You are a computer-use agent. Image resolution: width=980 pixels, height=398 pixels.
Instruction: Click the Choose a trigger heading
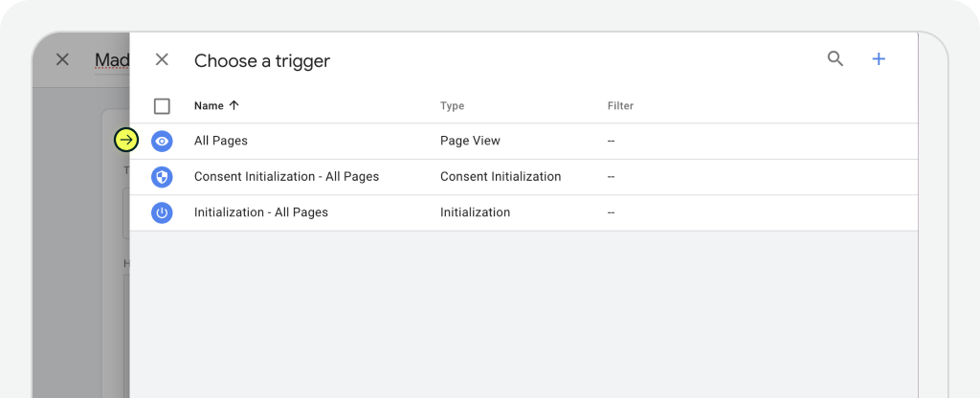point(262,60)
